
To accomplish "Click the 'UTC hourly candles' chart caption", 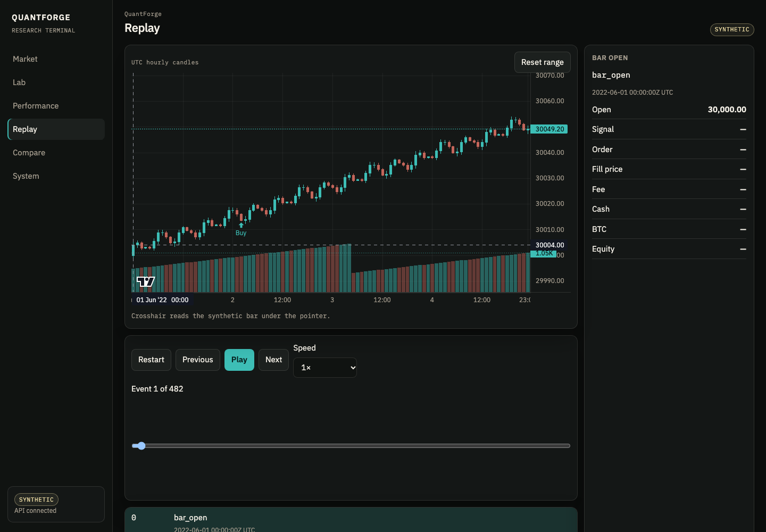I will 165,62.
